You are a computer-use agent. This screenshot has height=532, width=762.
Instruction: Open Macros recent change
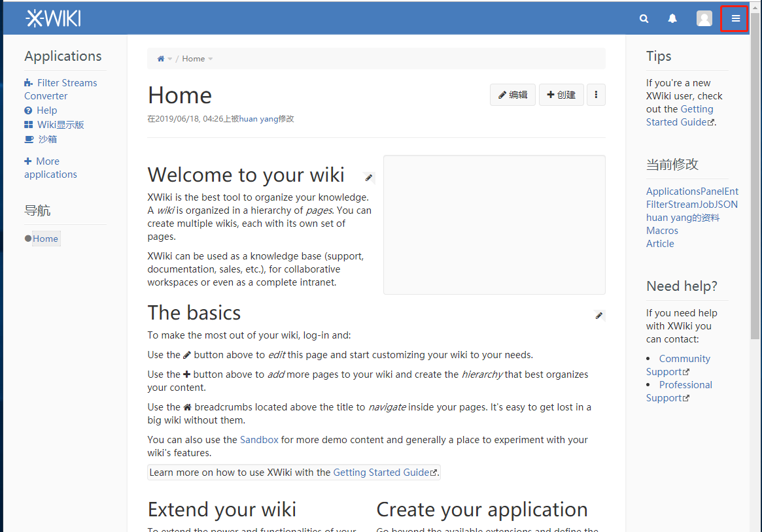(x=662, y=231)
